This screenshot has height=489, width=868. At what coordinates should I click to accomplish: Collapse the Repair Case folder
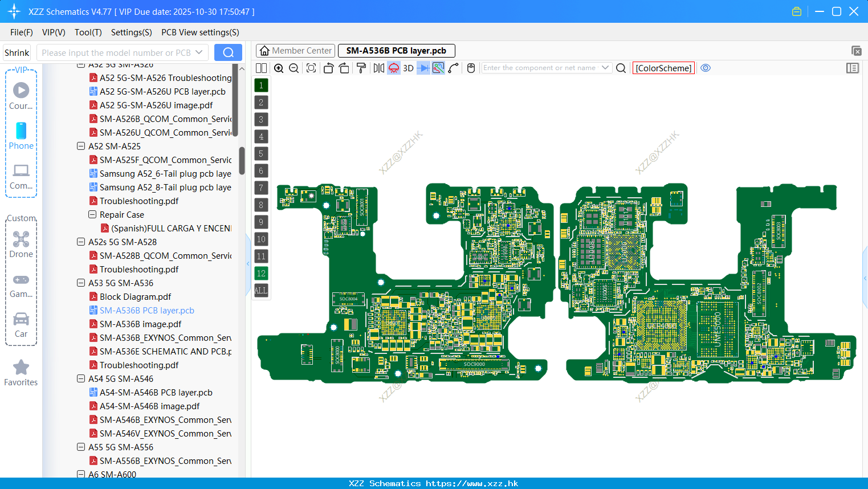92,214
